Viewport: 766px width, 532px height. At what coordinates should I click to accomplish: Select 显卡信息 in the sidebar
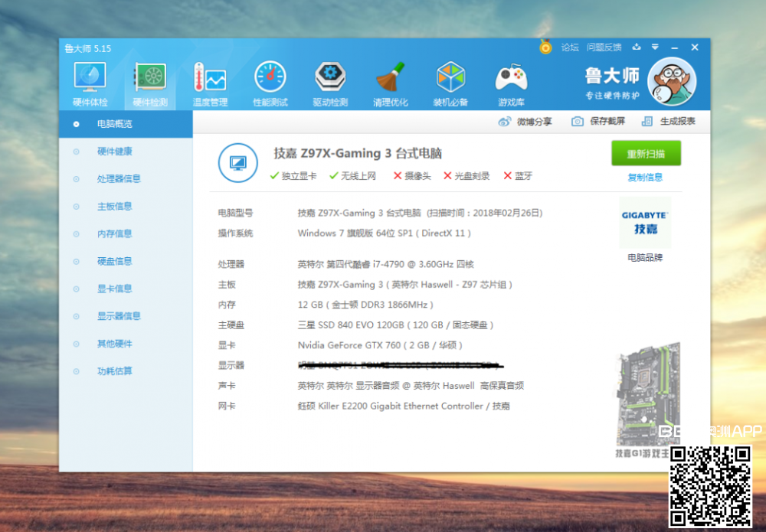point(115,289)
